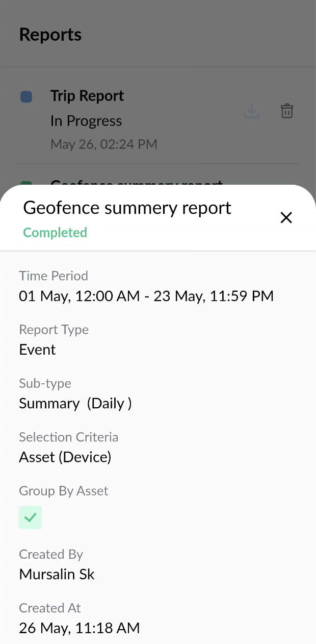Tap the time period date range value
Screen dimensions: 316x644
146,296
